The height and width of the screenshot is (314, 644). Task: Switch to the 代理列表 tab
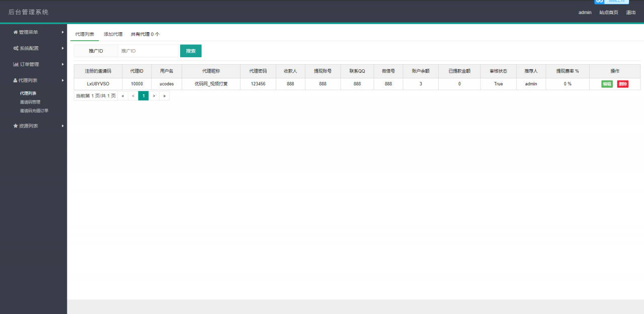click(85, 34)
